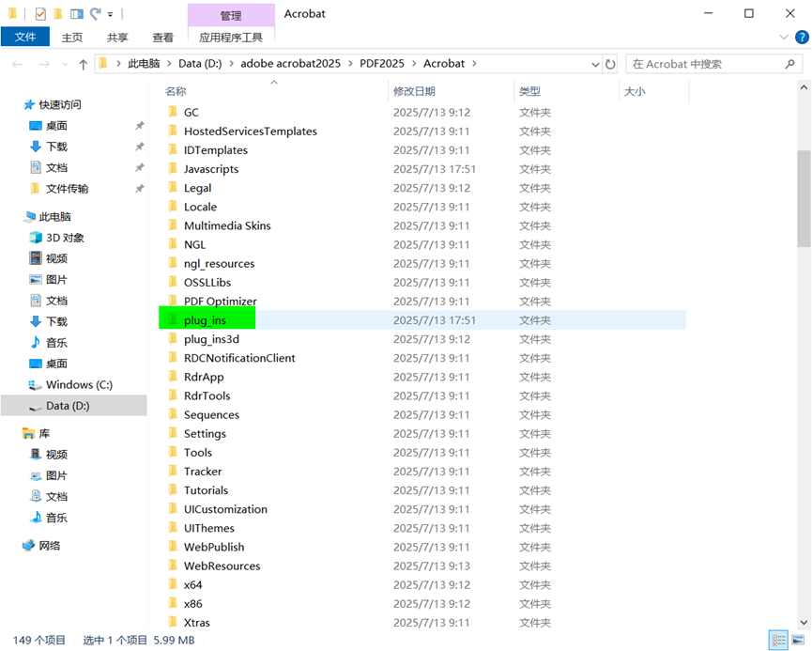
Task: Click the Undo icon in title bar
Action: pyautogui.click(x=96, y=14)
